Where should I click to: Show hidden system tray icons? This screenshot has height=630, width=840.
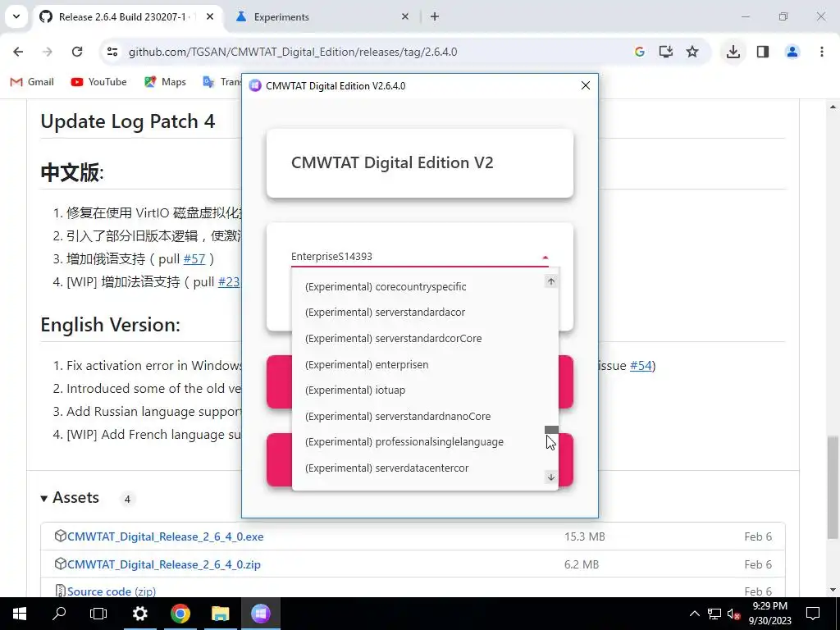694,614
